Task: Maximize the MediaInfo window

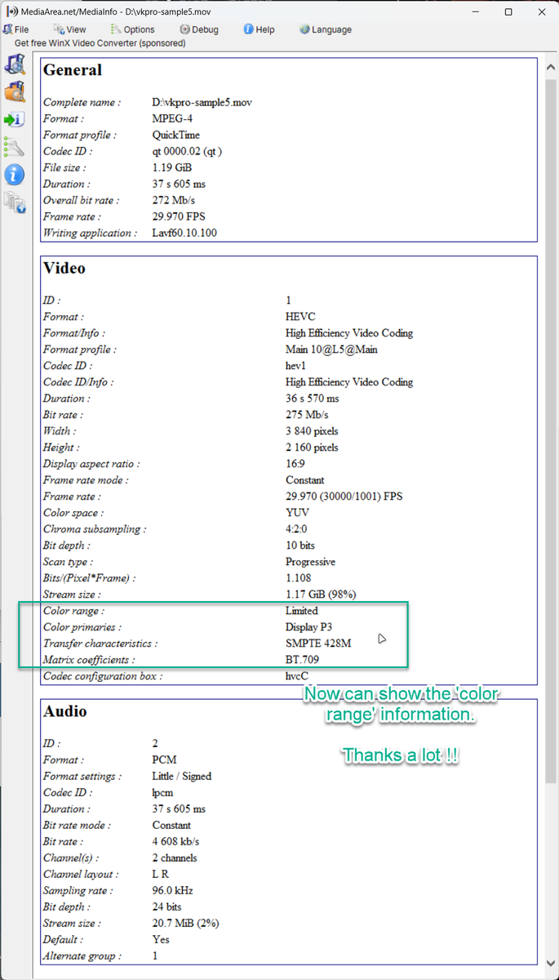Action: coord(508,13)
